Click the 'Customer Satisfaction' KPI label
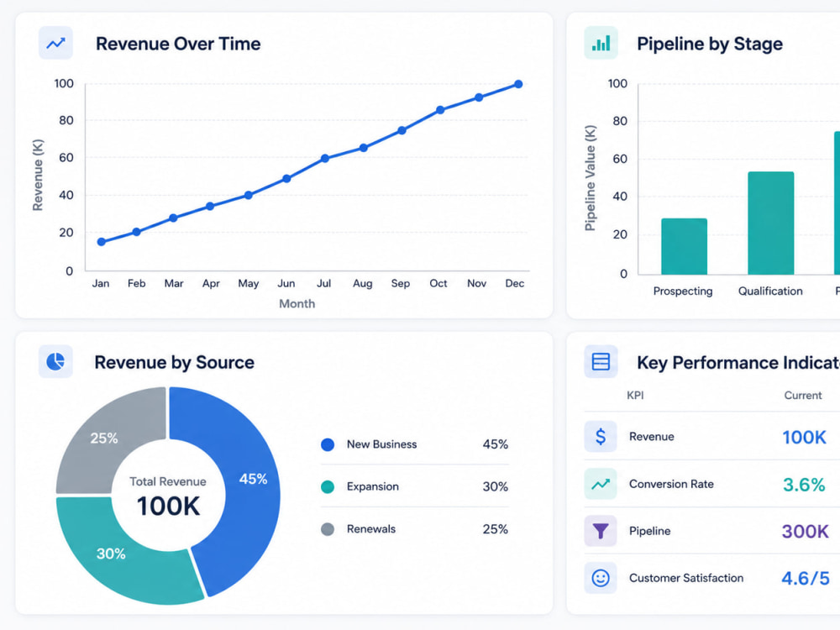Viewport: 840px width, 630px height. [x=685, y=578]
